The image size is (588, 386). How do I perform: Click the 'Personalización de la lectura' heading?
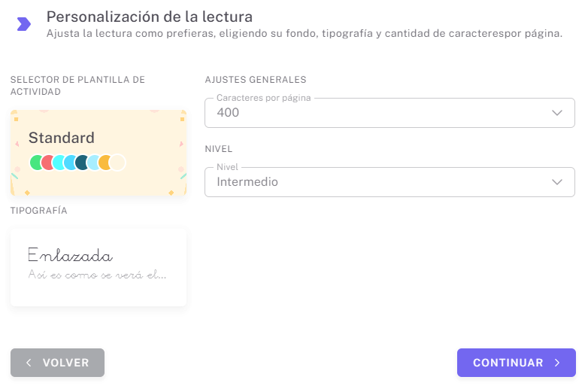(x=149, y=17)
